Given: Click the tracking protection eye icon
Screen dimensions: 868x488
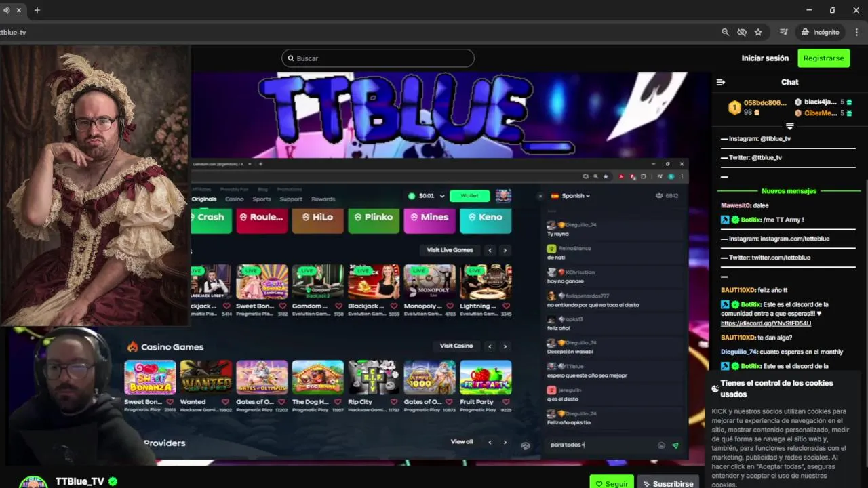Looking at the screenshot, I should coord(742,32).
